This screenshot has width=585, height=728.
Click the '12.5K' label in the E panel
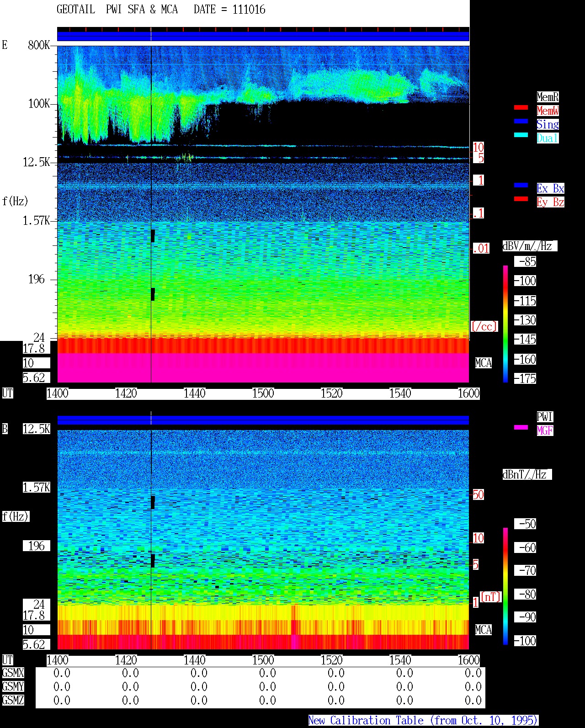point(37,162)
